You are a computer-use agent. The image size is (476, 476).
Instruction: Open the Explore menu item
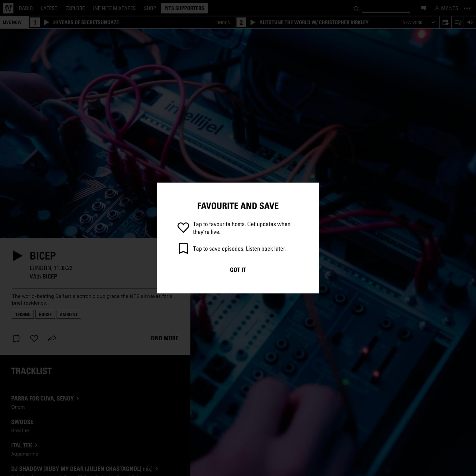(75, 8)
